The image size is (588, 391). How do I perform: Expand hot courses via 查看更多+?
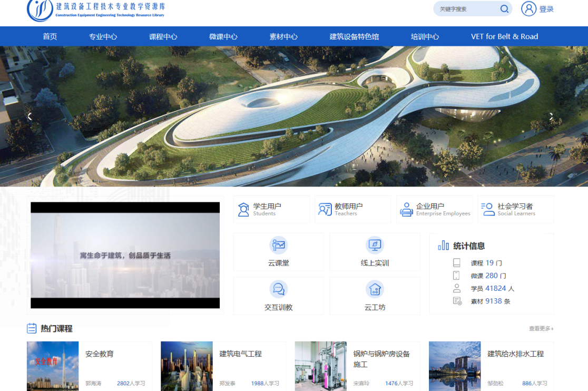[x=541, y=329]
